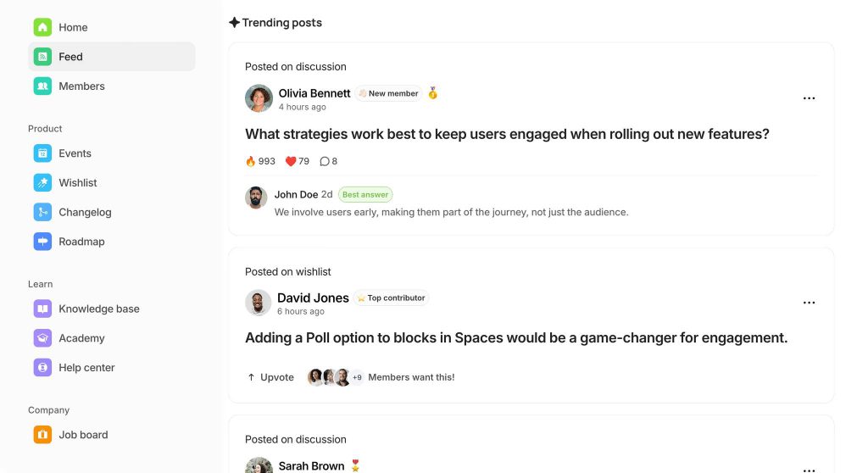
Task: Open the comments count on Olivia's post
Action: tap(329, 161)
